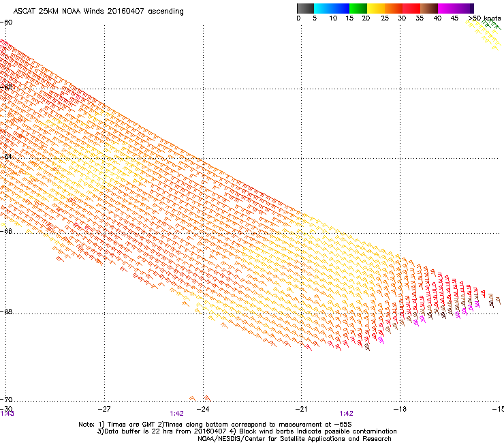Click the magenta-purple 40-50 knots color band
504x443 pixels.
coord(456,8)
